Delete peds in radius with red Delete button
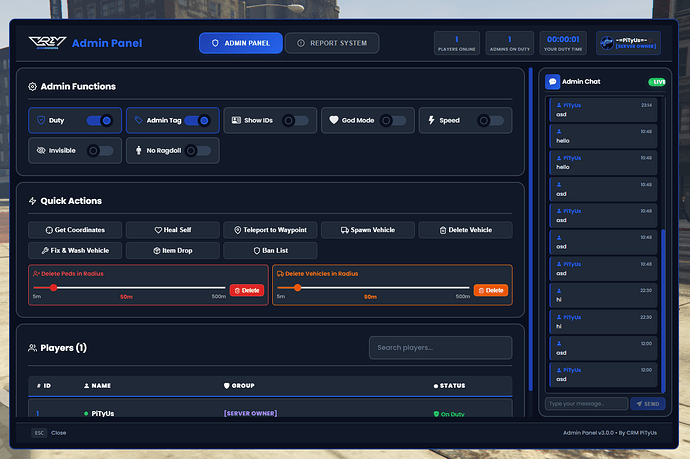This screenshot has height=459, width=690. 247,290
